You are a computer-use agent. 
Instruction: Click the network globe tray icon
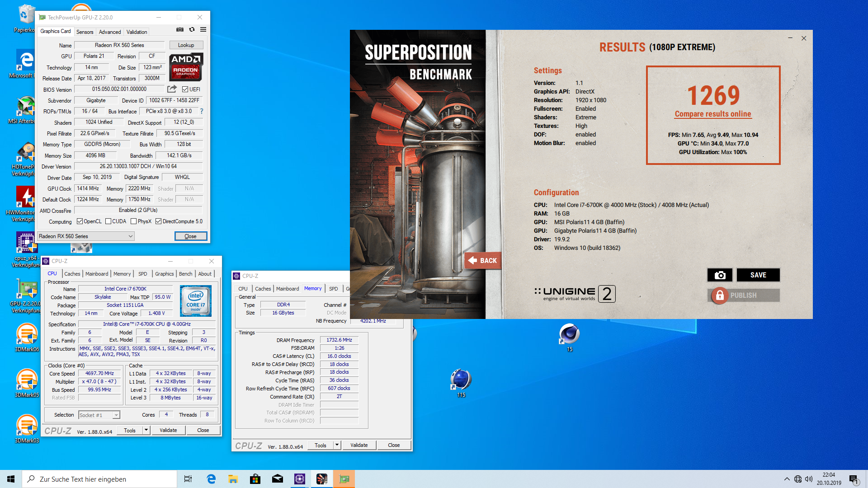point(798,479)
